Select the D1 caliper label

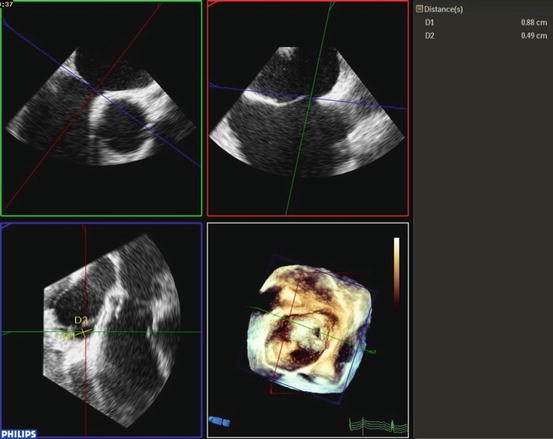[69, 337]
